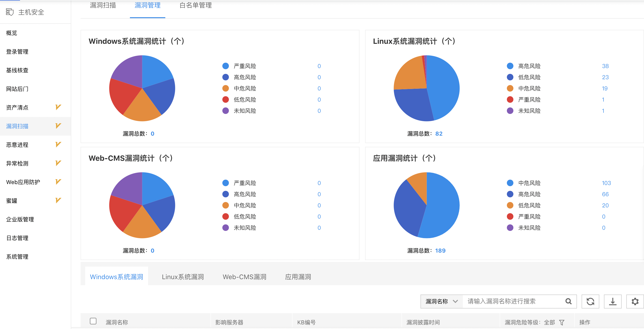The height and width of the screenshot is (329, 644).
Task: Open 网站后门 in the sidebar
Action: coord(35,89)
